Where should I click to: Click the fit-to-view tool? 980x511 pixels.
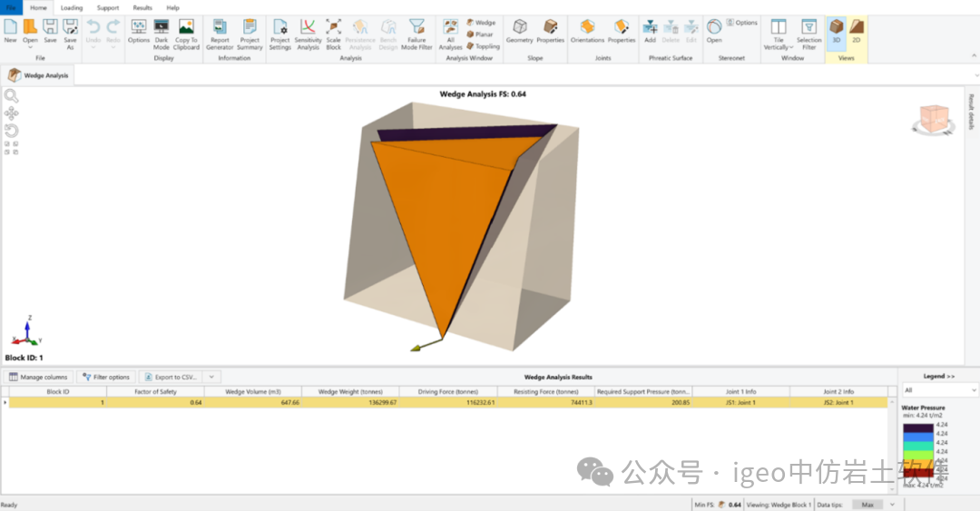11,148
